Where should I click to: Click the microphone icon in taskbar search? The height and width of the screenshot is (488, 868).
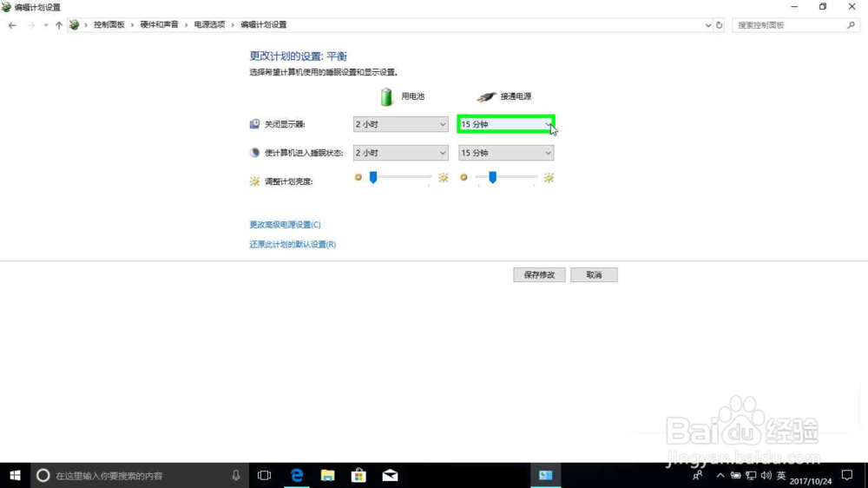[236, 475]
